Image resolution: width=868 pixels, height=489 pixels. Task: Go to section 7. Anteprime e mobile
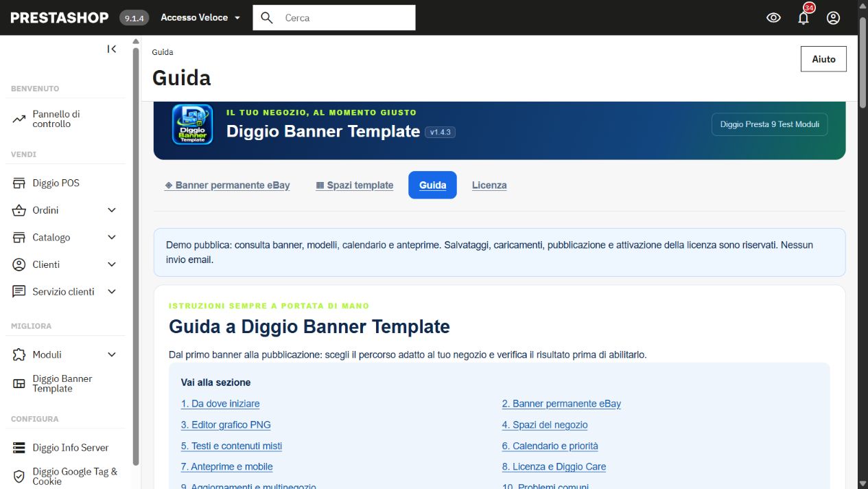(227, 467)
